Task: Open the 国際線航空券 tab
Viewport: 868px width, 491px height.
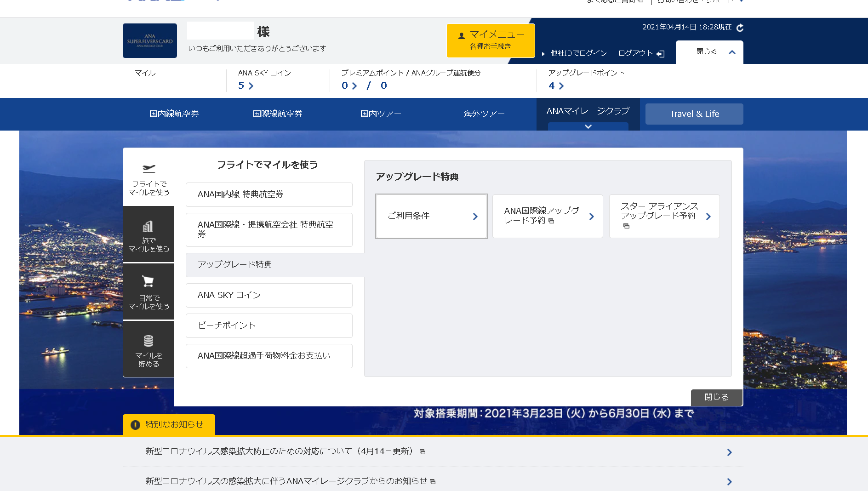Action: (x=278, y=114)
